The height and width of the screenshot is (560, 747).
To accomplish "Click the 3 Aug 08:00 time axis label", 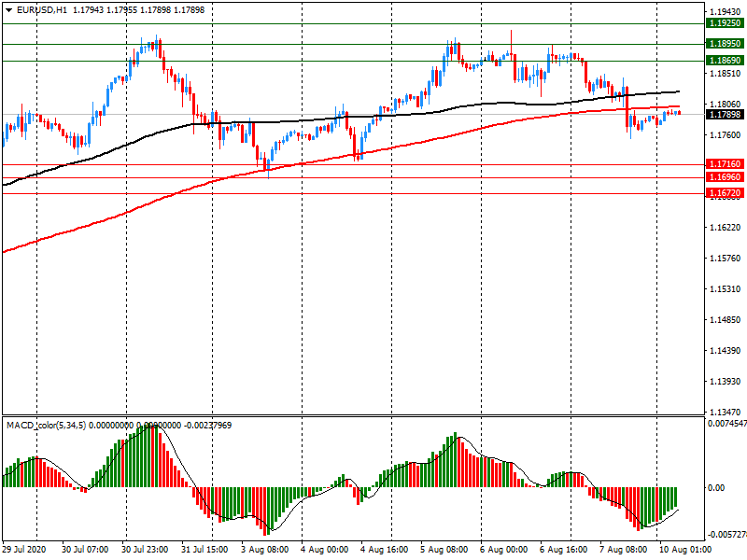I will coord(264,550).
